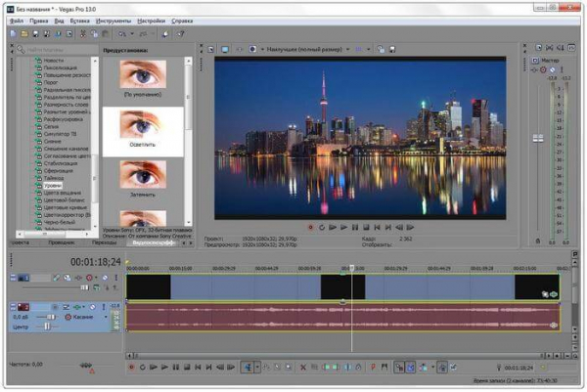Toggle Enable Snapping in timeline toolbar
The height and width of the screenshot is (392, 587).
click(399, 368)
